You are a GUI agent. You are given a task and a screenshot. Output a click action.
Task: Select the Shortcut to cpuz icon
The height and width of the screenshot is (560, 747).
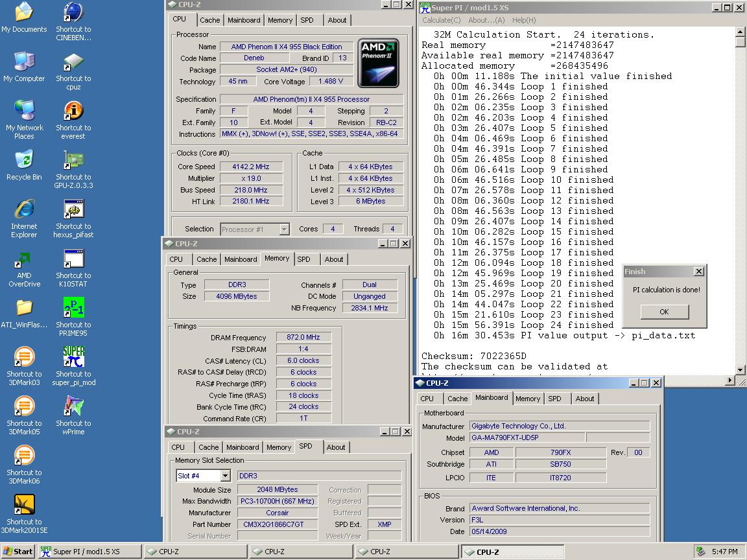[x=73, y=71]
